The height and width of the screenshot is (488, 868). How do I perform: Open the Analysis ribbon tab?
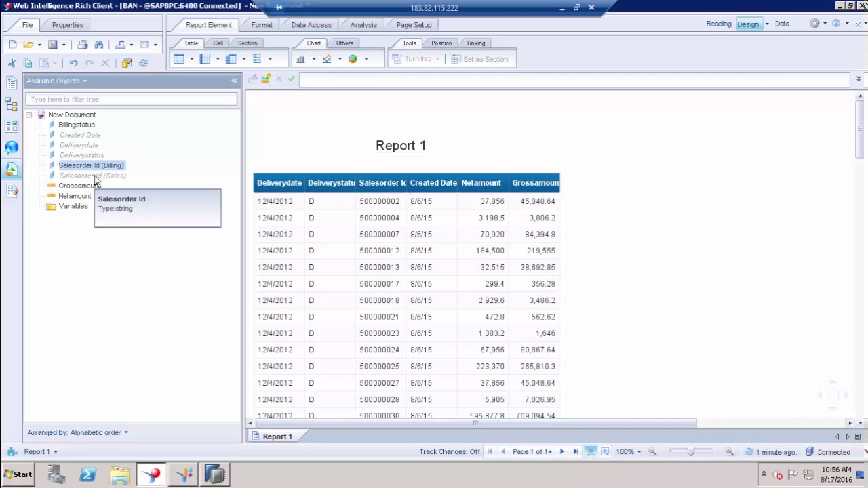tap(363, 25)
